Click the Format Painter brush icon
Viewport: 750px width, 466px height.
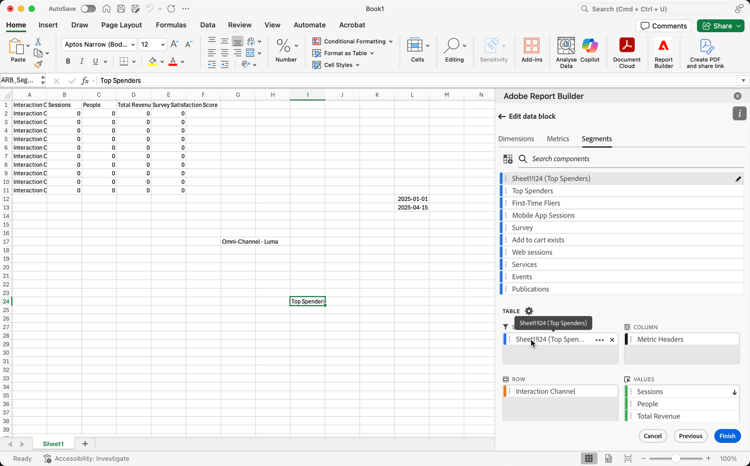(x=38, y=64)
